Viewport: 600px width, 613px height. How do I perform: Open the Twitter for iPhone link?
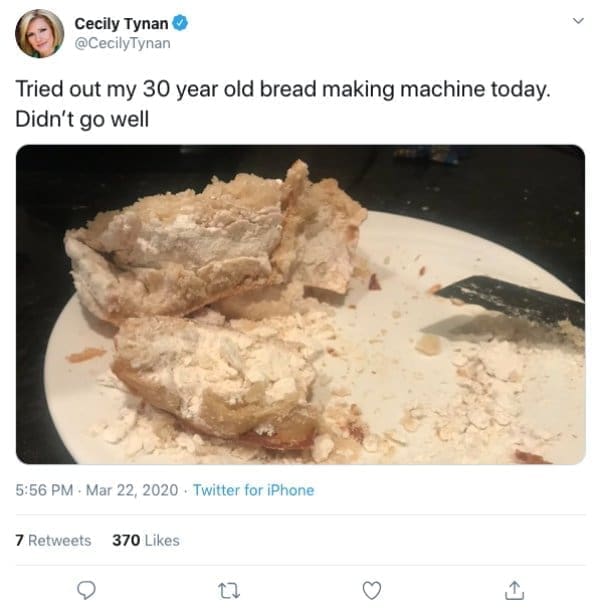[253, 490]
